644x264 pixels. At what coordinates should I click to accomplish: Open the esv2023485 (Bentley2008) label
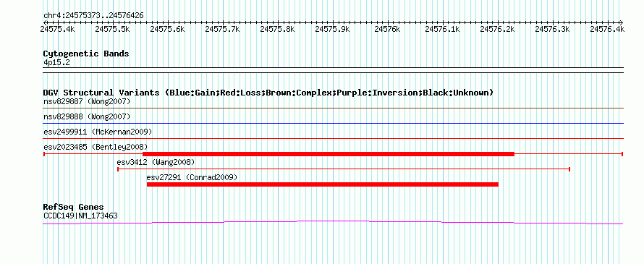(x=96, y=147)
